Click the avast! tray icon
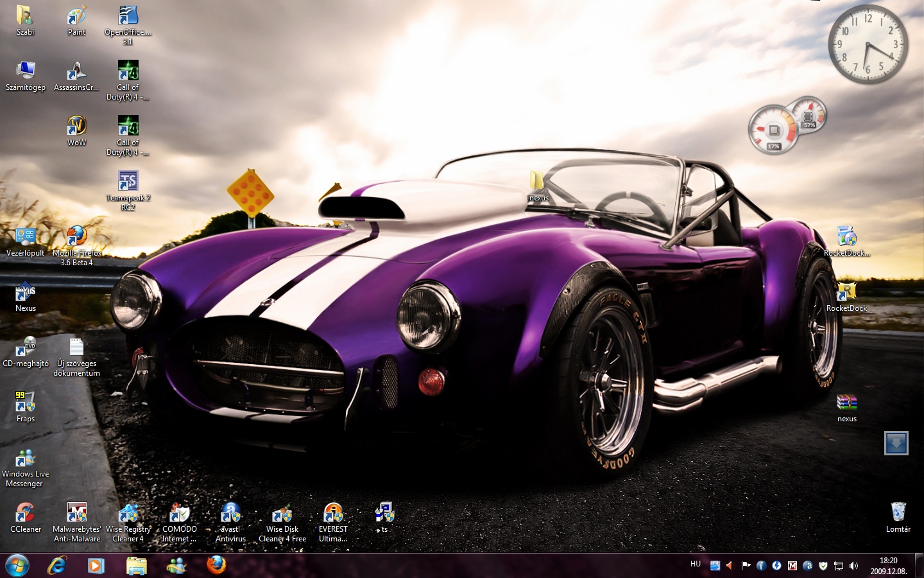The height and width of the screenshot is (578, 924). 808,566
